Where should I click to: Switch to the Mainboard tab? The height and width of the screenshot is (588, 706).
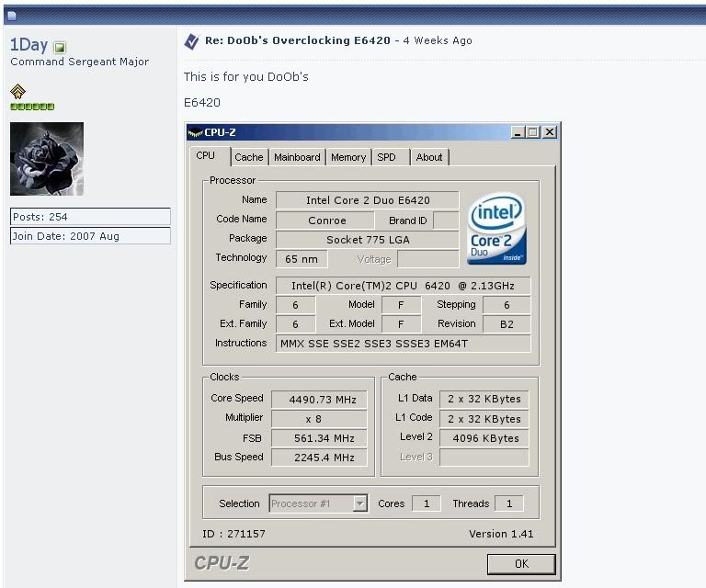pyautogui.click(x=297, y=157)
